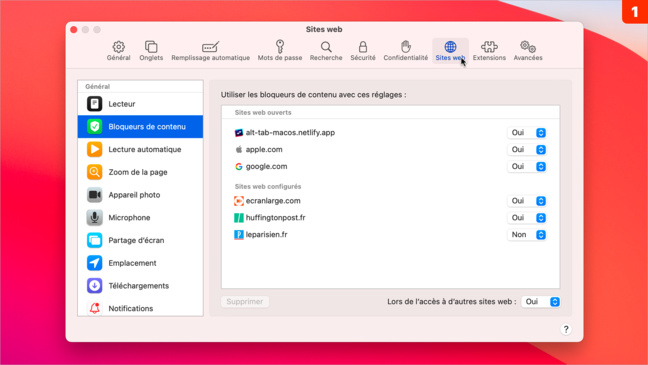Click the Lecteur sidebar icon

point(94,104)
